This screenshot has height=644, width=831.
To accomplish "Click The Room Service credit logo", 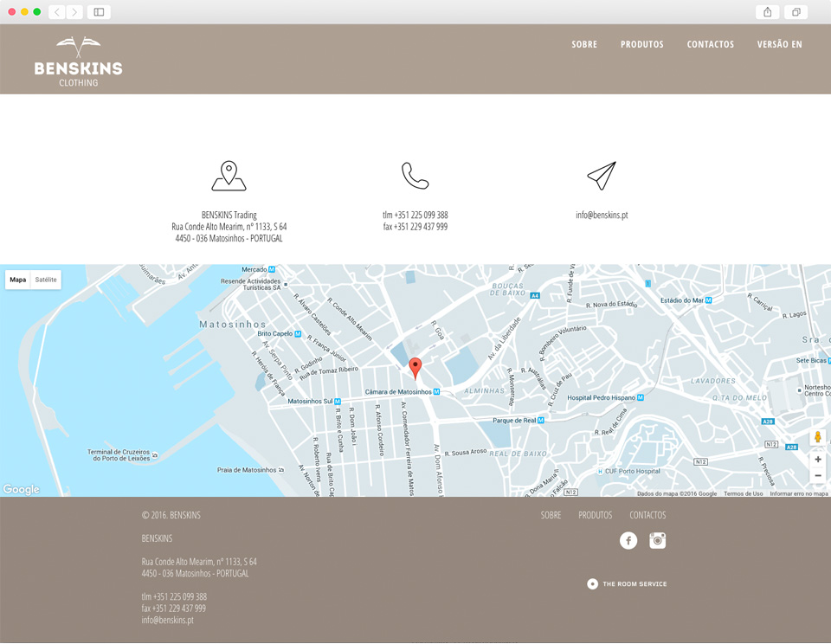I will coord(627,584).
